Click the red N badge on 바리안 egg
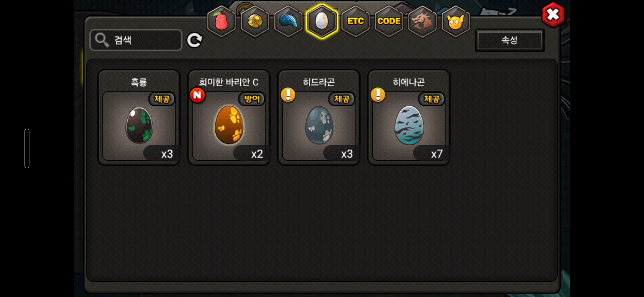This screenshot has width=644, height=297. tap(197, 95)
